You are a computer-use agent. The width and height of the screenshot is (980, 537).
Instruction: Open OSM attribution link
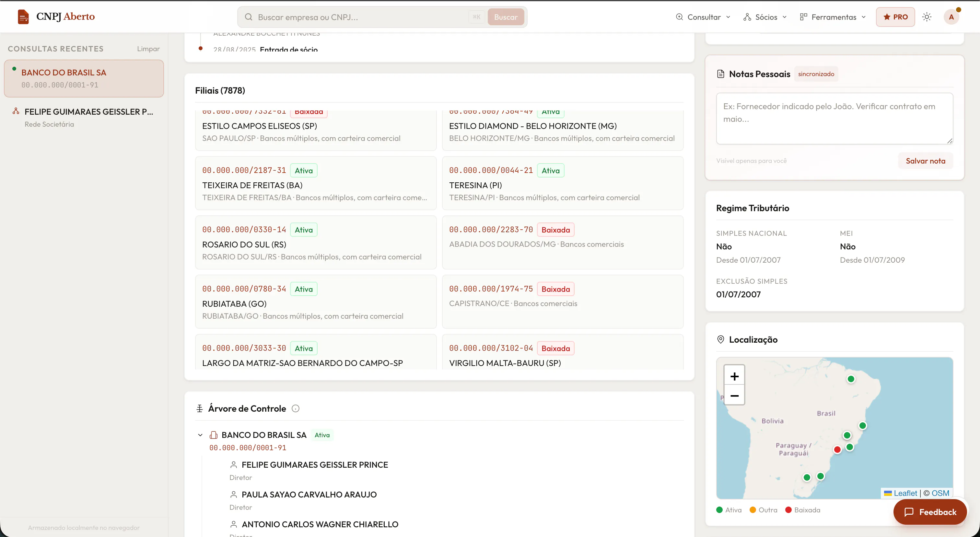[x=940, y=493]
